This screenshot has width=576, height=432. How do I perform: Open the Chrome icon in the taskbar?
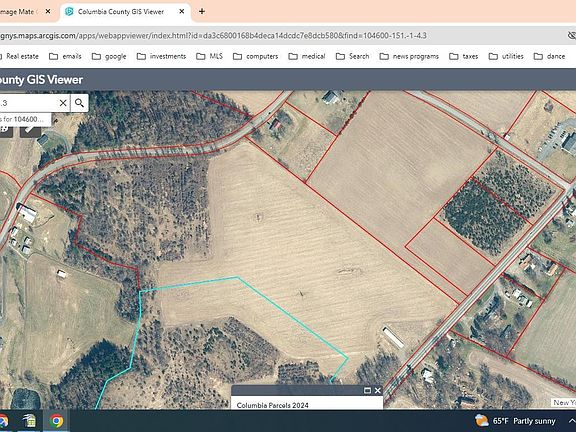coord(56,421)
